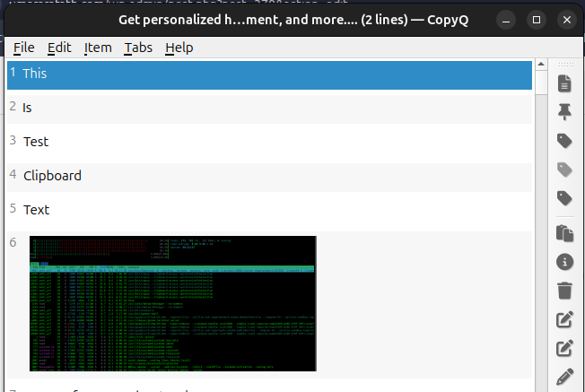Select the terminal screenshot thumbnail item
This screenshot has height=392, width=585.
[x=173, y=303]
